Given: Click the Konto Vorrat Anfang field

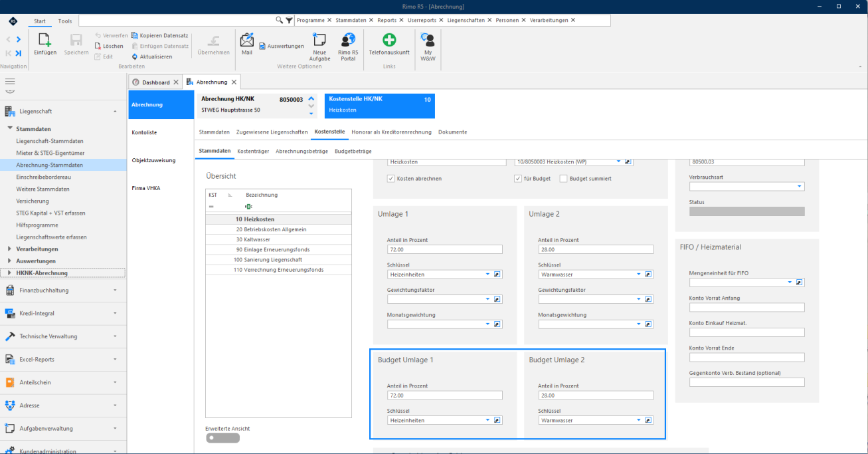Looking at the screenshot, I should tap(747, 308).
